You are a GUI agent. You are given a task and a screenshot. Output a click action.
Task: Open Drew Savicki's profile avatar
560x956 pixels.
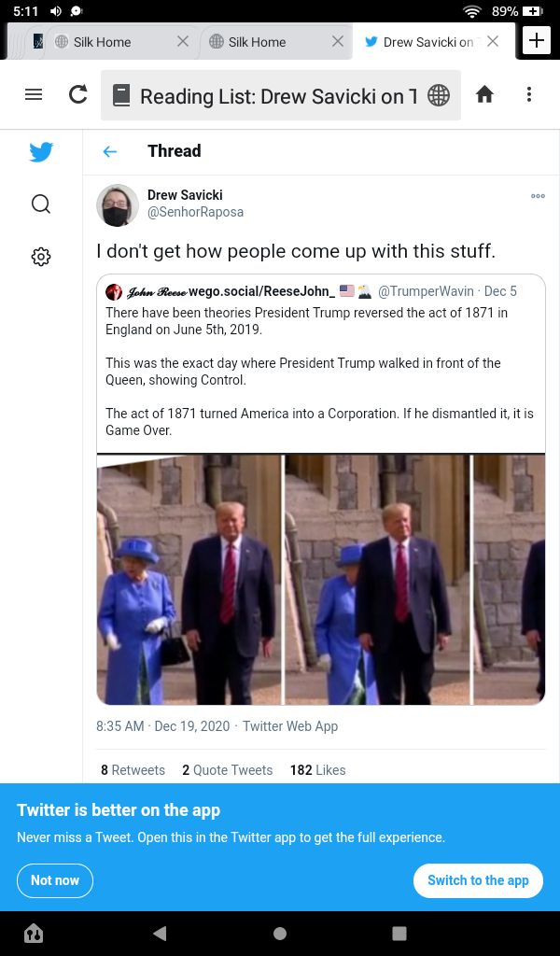(118, 204)
